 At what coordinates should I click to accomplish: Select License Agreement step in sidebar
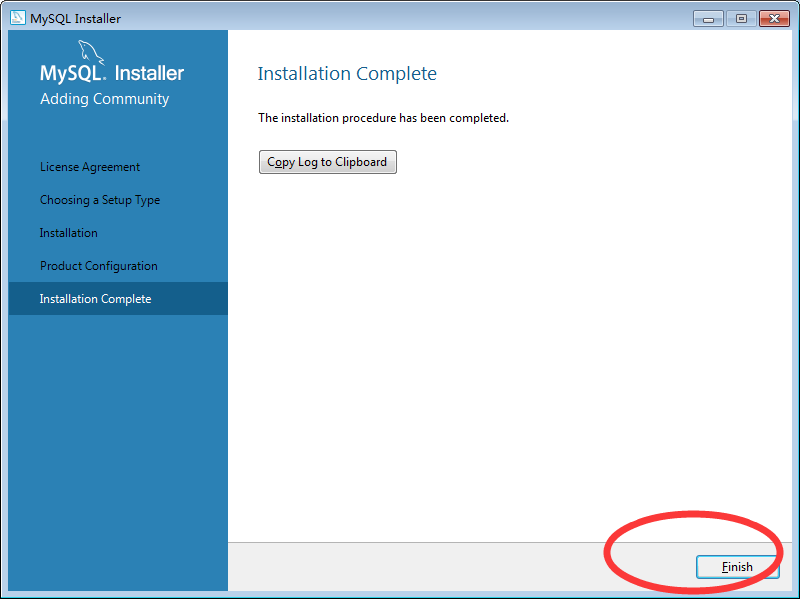(x=90, y=167)
